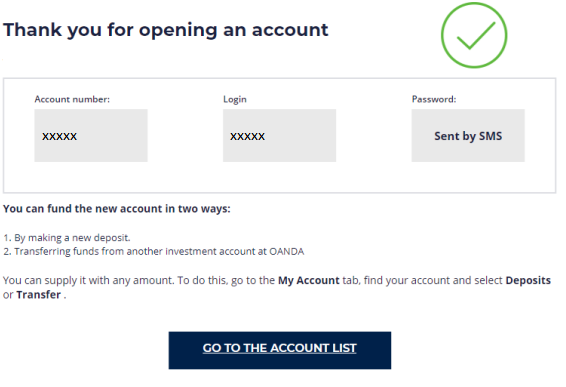This screenshot has width=566, height=387.
Task: Click the Password label
Action: point(434,99)
